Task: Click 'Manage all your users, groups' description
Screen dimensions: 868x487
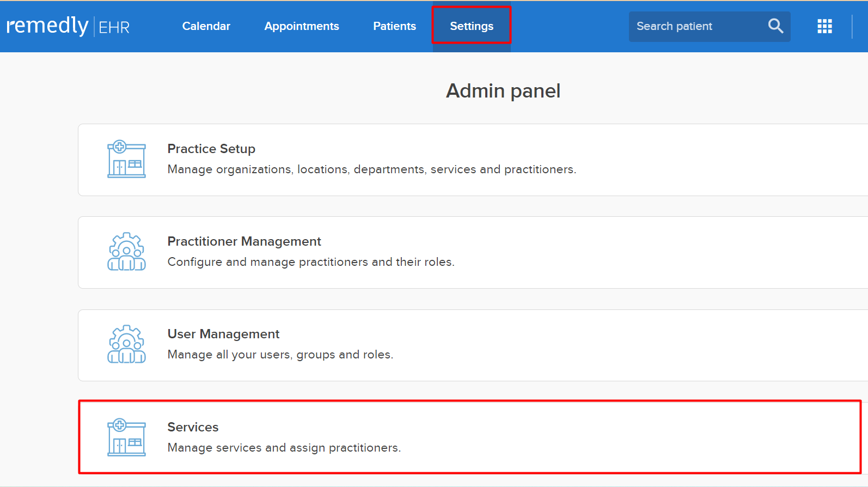Action: click(x=280, y=355)
